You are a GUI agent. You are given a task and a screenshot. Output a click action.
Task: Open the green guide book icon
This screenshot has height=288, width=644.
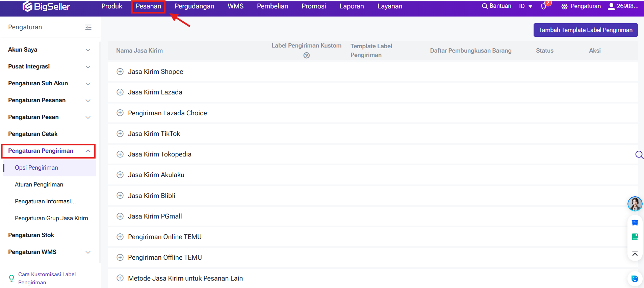point(635,237)
